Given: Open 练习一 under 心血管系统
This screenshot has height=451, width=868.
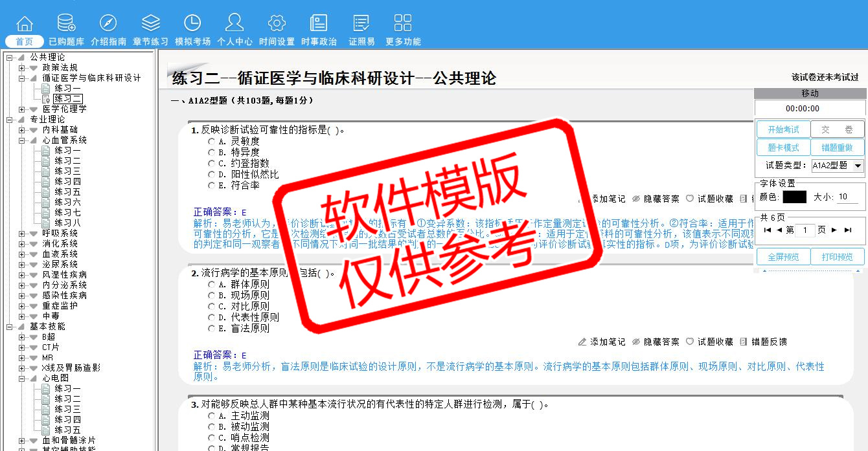Looking at the screenshot, I should pyautogui.click(x=67, y=151).
